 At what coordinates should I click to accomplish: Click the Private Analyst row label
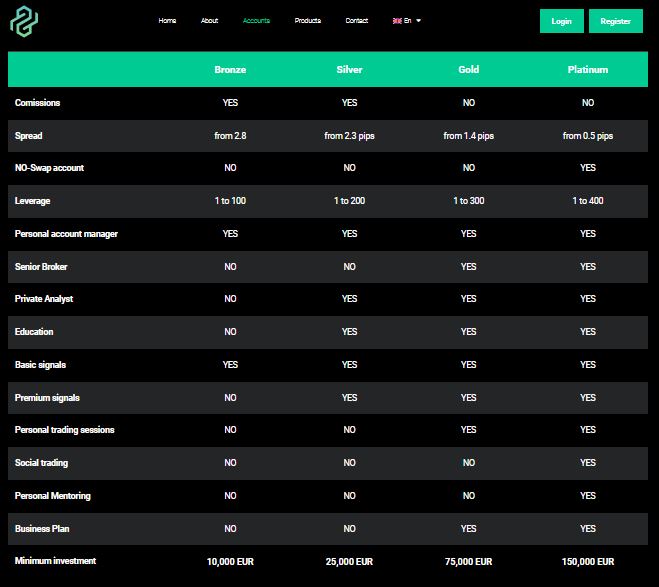coord(44,299)
